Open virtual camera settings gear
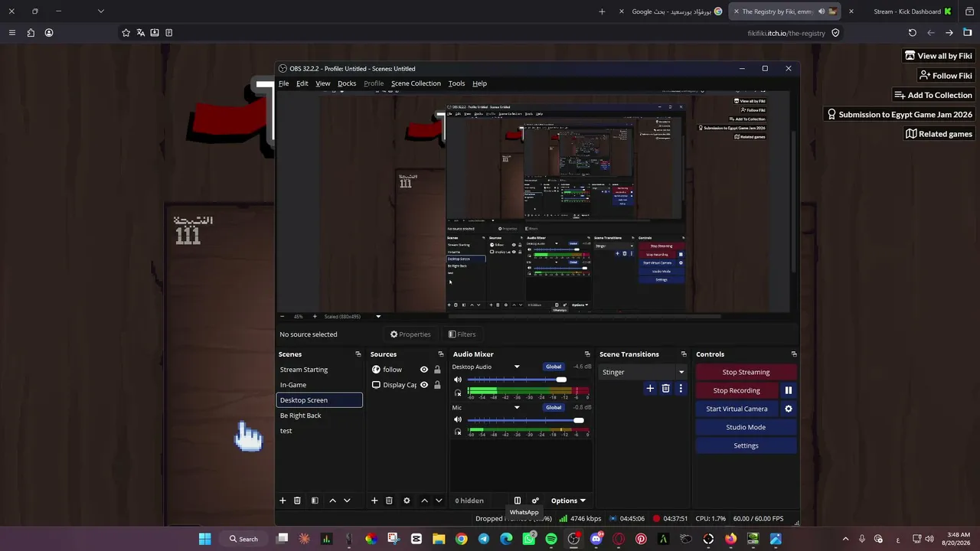This screenshot has height=551, width=980. [788, 409]
